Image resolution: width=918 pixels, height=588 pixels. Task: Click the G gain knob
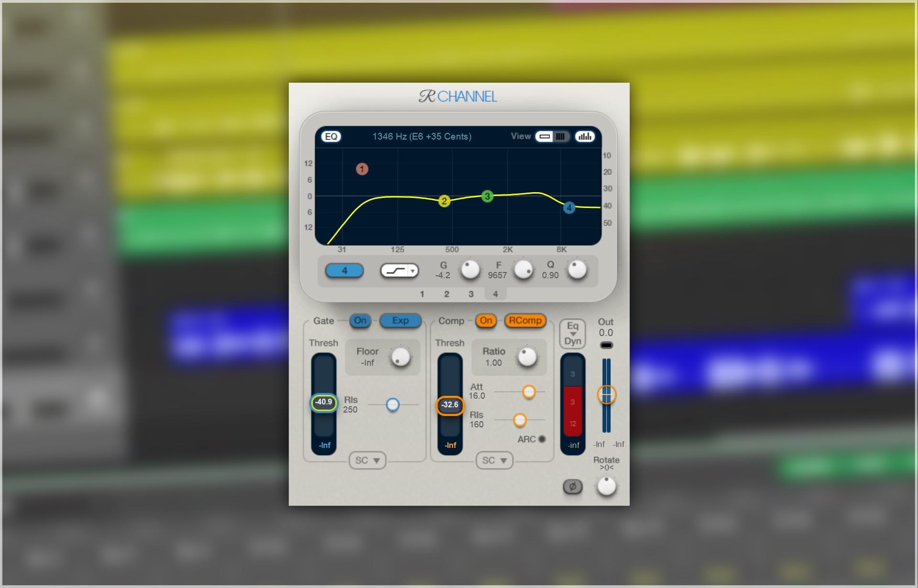tap(470, 270)
